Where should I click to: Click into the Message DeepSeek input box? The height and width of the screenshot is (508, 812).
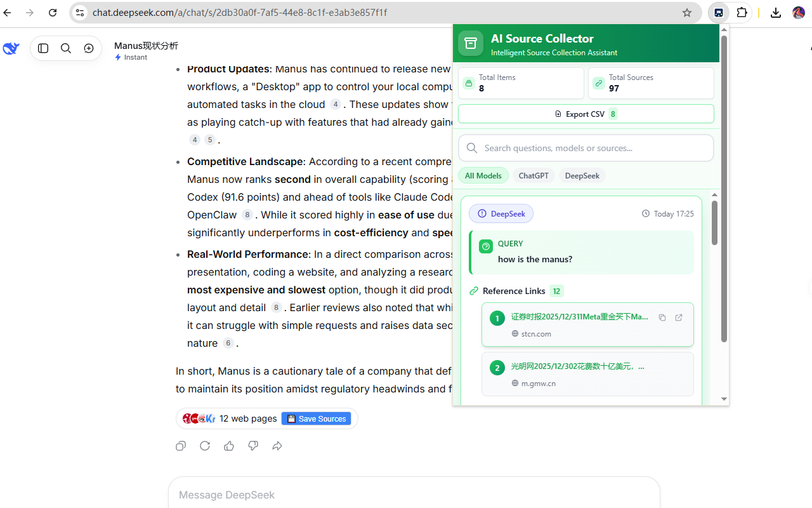pyautogui.click(x=414, y=495)
